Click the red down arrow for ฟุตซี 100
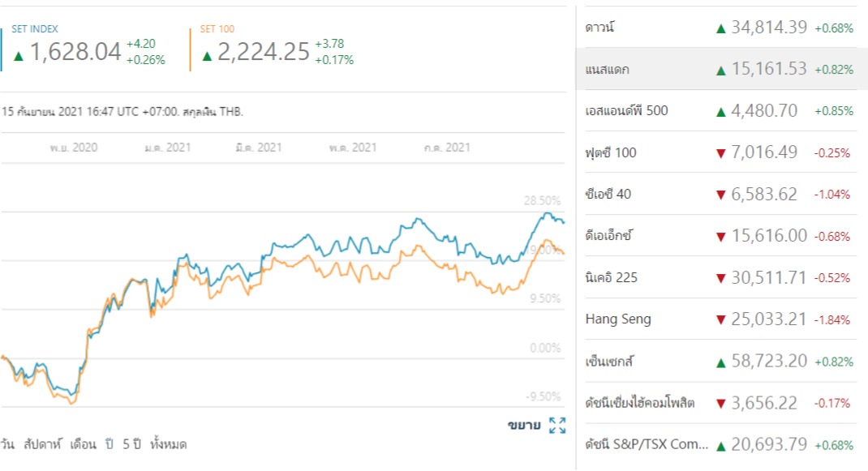The height and width of the screenshot is (471, 868). click(720, 153)
